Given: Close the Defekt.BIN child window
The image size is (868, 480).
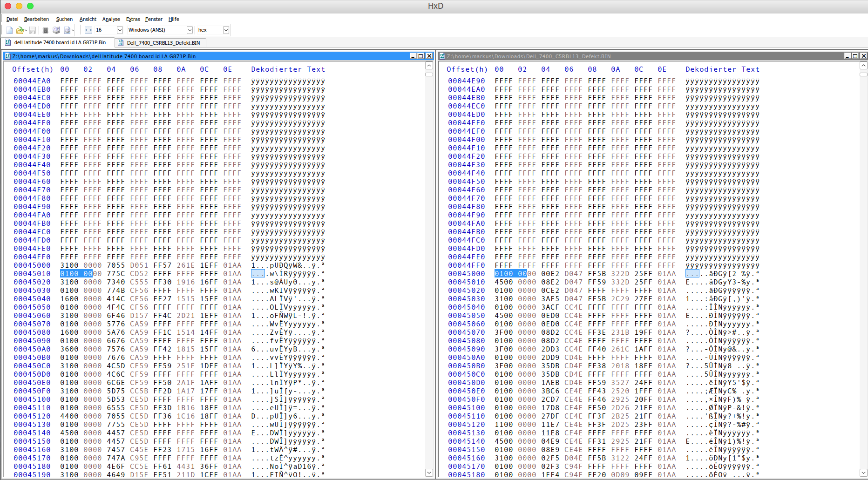Looking at the screenshot, I should (863, 56).
